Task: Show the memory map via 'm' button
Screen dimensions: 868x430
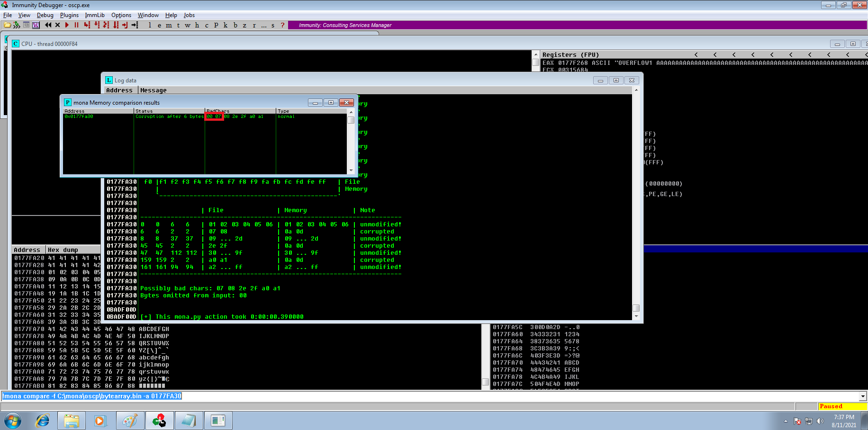Action: tap(169, 25)
